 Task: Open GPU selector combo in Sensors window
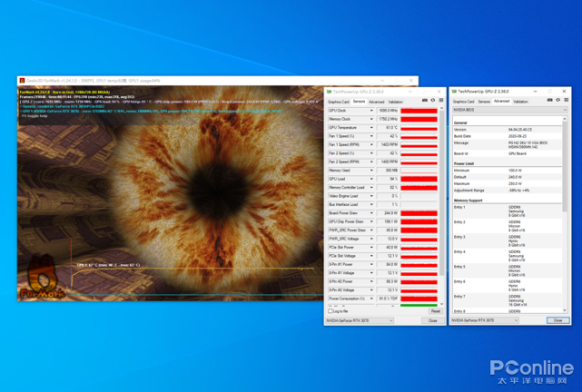tap(360, 320)
